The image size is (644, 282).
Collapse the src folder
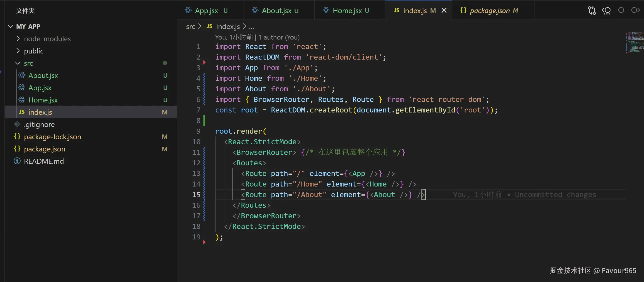pos(18,63)
